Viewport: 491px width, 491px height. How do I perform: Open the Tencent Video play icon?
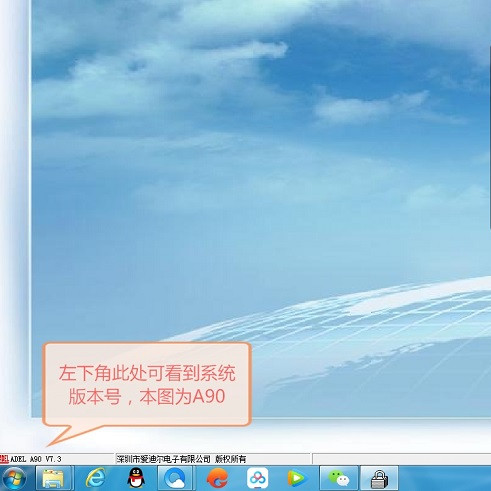pos(296,479)
